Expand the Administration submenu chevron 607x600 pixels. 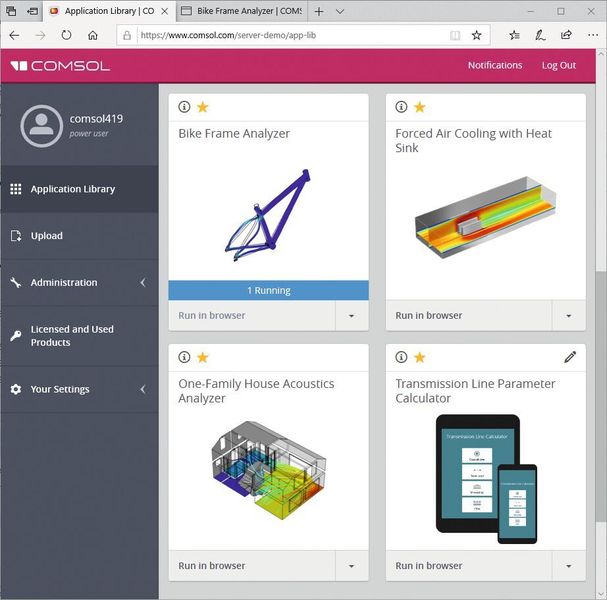click(x=143, y=283)
